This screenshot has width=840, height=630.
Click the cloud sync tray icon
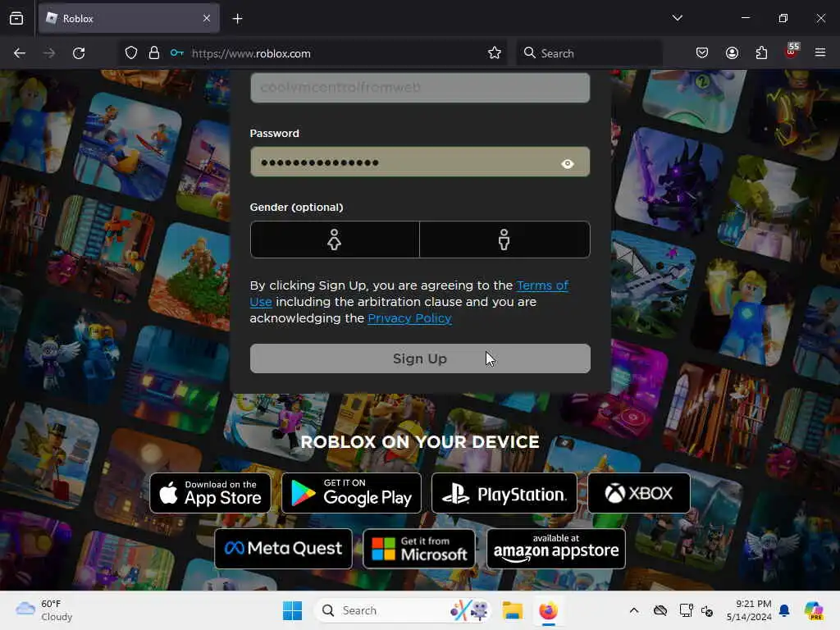660,610
